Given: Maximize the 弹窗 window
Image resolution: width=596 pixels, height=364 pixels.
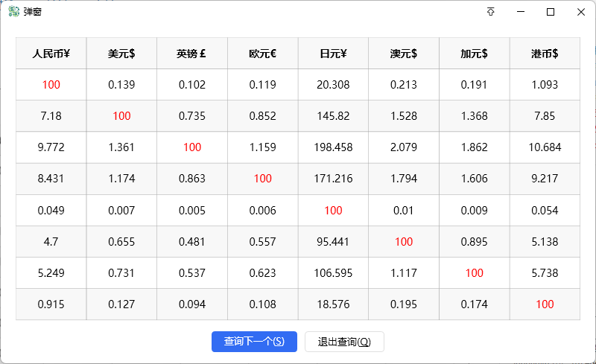Looking at the screenshot, I should pyautogui.click(x=551, y=12).
